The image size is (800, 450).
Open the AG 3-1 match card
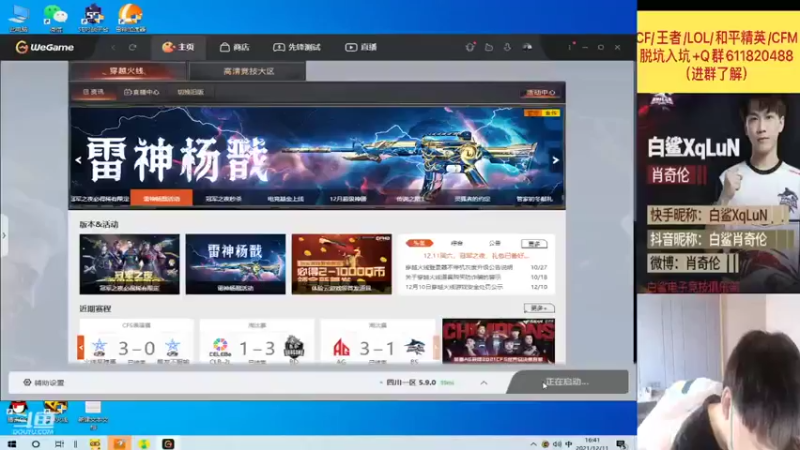tap(378, 341)
